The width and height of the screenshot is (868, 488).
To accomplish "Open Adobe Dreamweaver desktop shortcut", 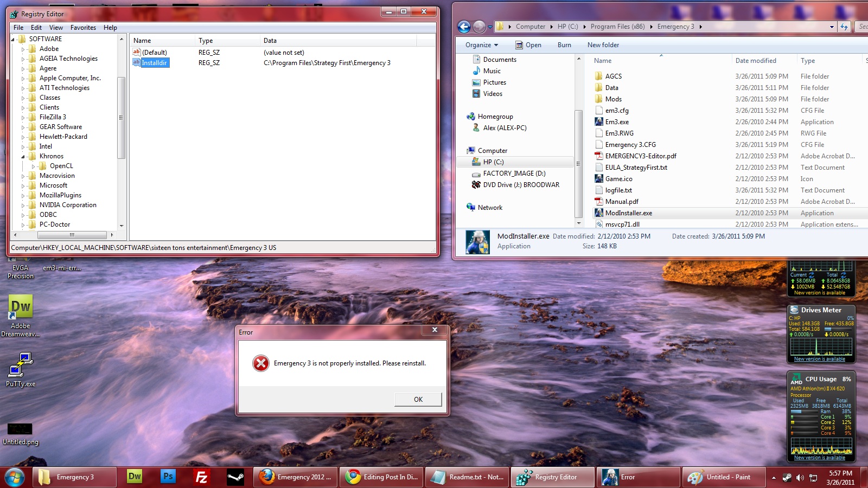I will [x=21, y=316].
